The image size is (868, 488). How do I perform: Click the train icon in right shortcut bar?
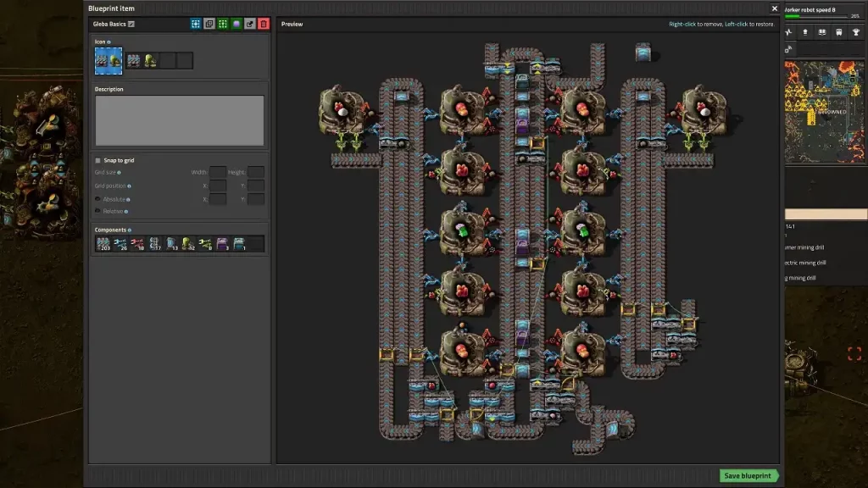click(x=839, y=33)
